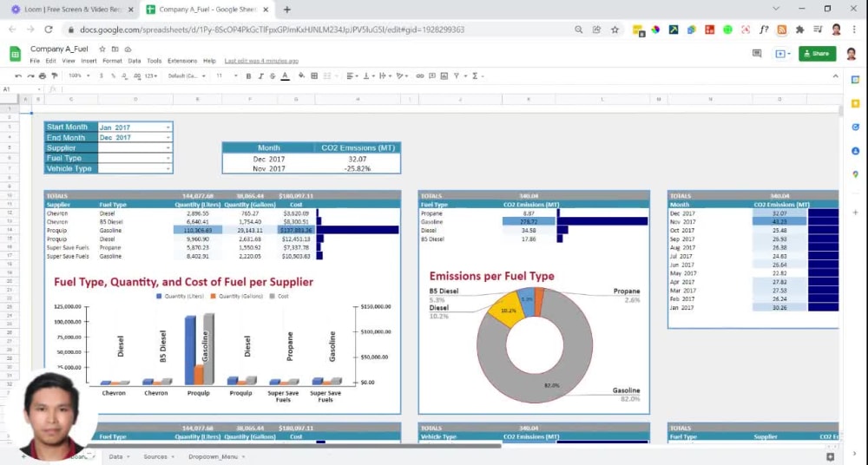Open the zoom level dropdown
Image resolution: width=868 pixels, height=465 pixels.
click(x=78, y=75)
